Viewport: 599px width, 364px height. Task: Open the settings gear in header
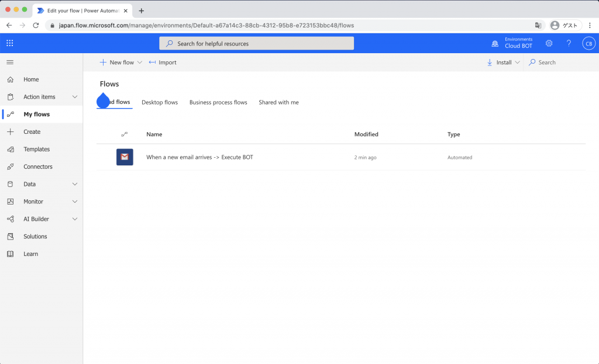click(x=549, y=43)
